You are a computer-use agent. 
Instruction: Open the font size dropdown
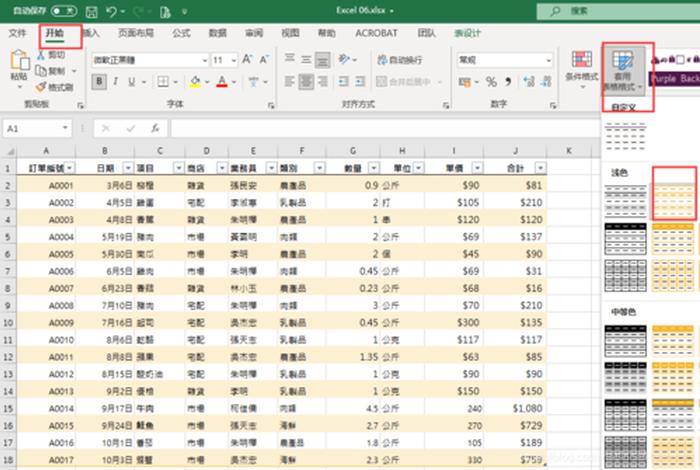pos(233,60)
